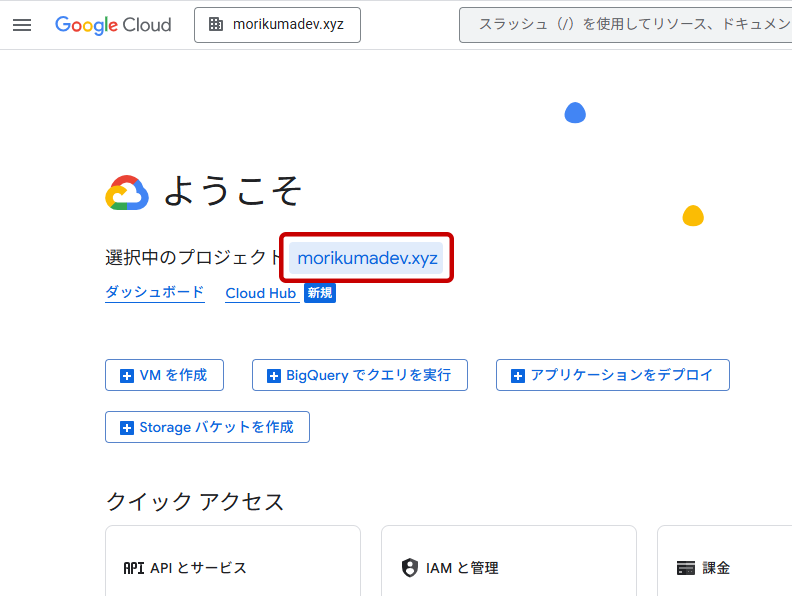Click the VM を作成 button
The height and width of the screenshot is (596, 792).
(164, 375)
